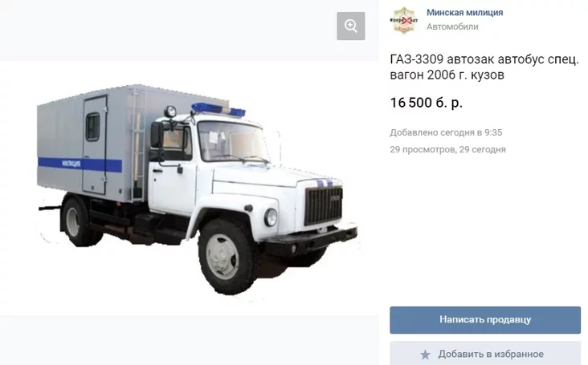Click the truck's rear wheel
The height and width of the screenshot is (365, 588).
pos(77,221)
